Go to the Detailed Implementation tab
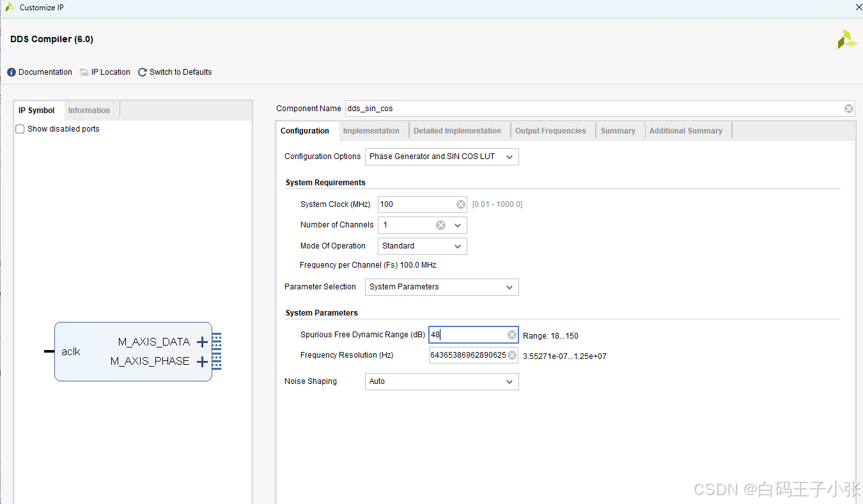Screen dimensions: 863x504 pos(457,131)
